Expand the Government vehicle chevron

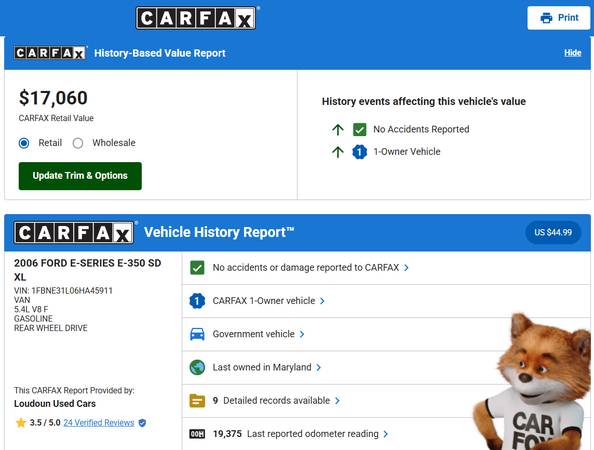(x=302, y=334)
